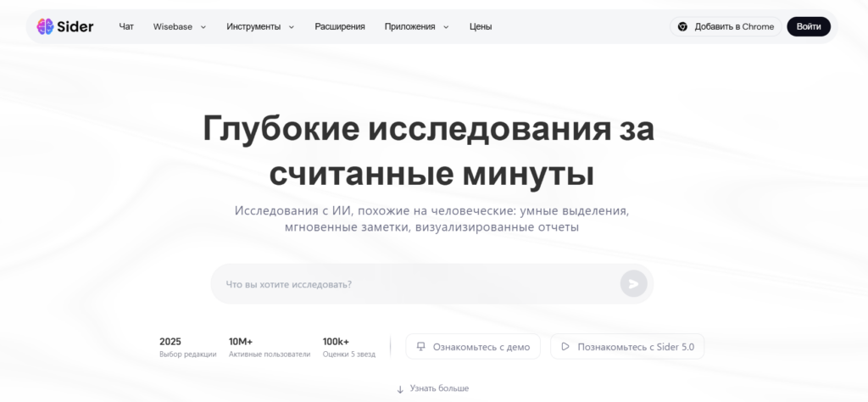The height and width of the screenshot is (402, 868).
Task: Focus the Что вы хотите исследовать input
Action: pyautogui.click(x=415, y=284)
